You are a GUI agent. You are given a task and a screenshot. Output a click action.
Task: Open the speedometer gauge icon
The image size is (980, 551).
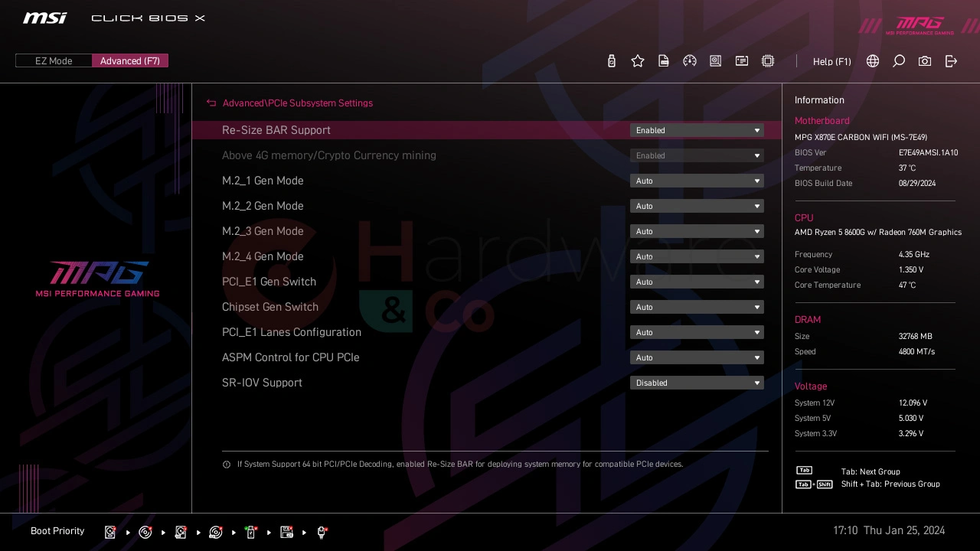point(690,61)
